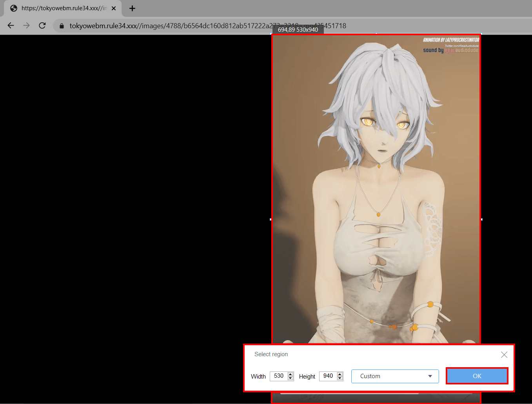532x404 pixels.
Task: Decrease Height with the down arrow
Action: (x=340, y=379)
